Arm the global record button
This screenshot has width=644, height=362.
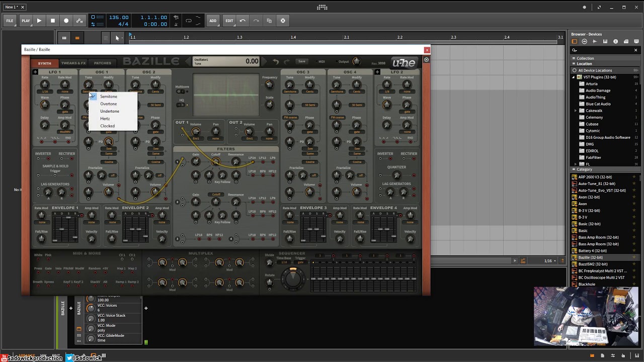pos(66,21)
